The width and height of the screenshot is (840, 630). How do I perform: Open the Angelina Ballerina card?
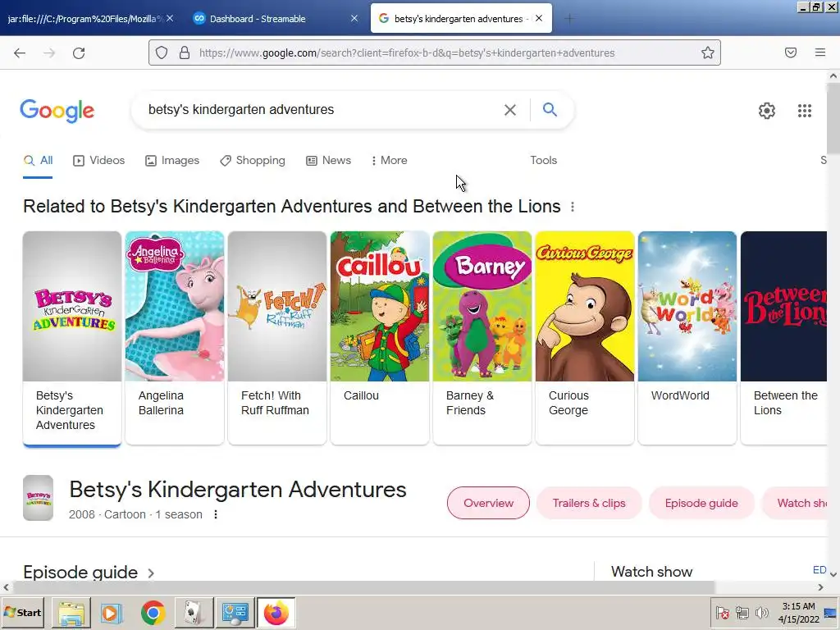[x=175, y=338]
